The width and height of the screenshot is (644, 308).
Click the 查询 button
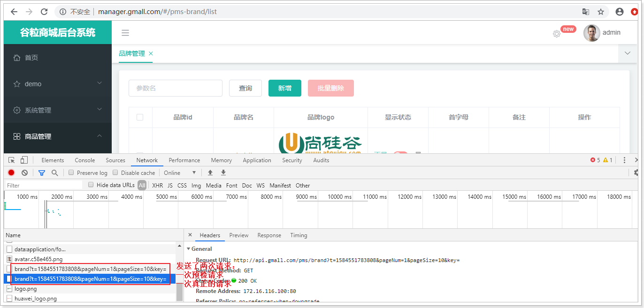pyautogui.click(x=245, y=88)
